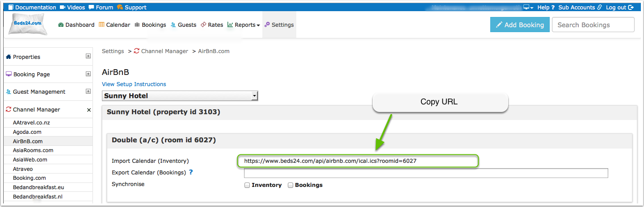Image resolution: width=644 pixels, height=207 pixels.
Task: Open the Calendar page
Action: [114, 25]
